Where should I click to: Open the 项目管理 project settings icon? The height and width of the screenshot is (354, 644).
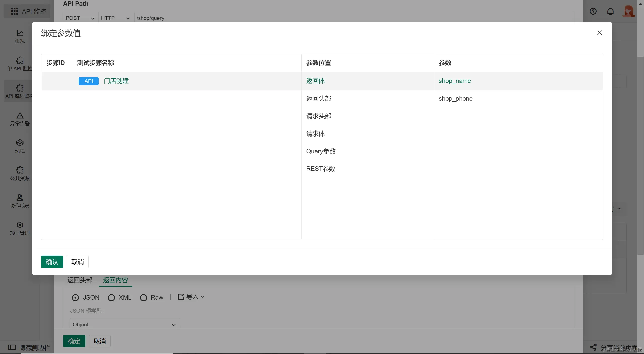(x=20, y=225)
